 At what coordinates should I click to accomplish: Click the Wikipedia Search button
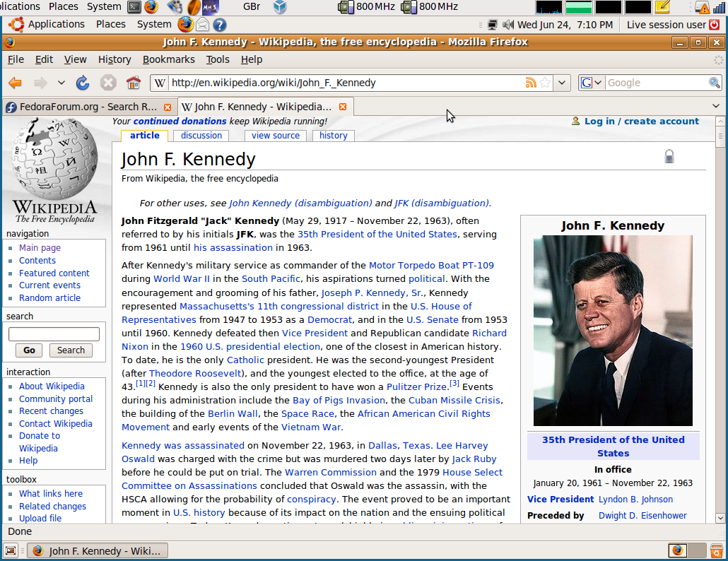pos(71,350)
